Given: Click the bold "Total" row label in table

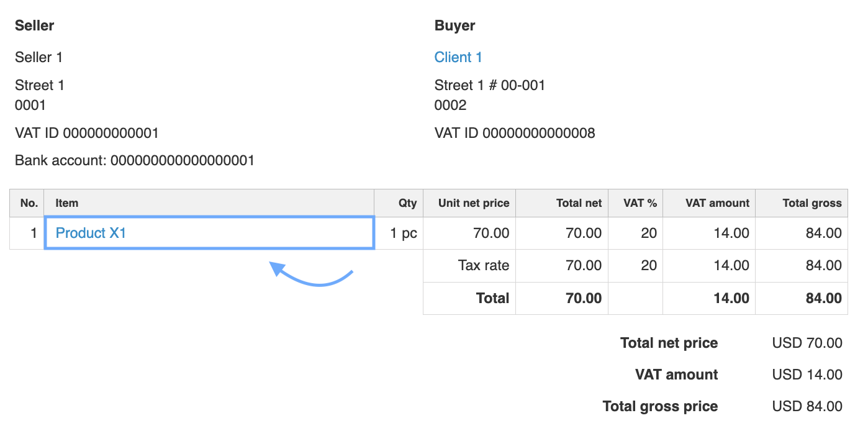Looking at the screenshot, I should click(492, 298).
